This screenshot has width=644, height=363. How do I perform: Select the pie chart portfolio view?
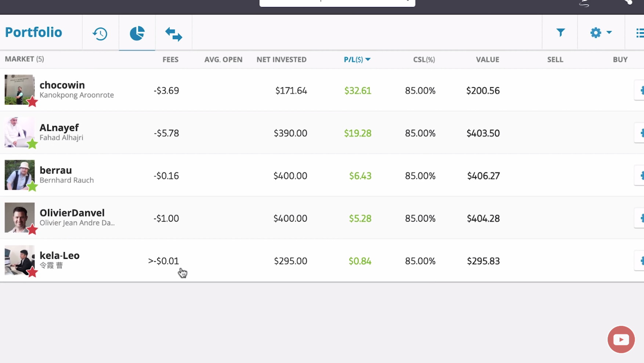(x=137, y=32)
